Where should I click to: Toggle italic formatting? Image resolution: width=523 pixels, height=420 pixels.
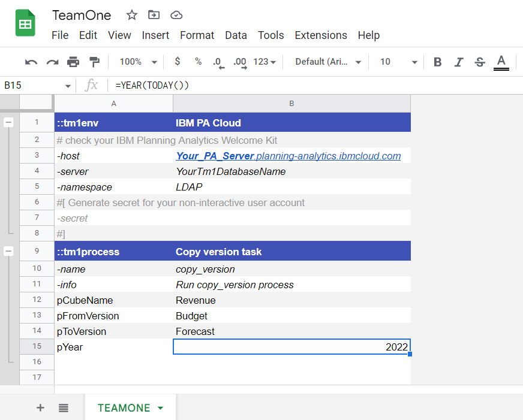pyautogui.click(x=459, y=62)
